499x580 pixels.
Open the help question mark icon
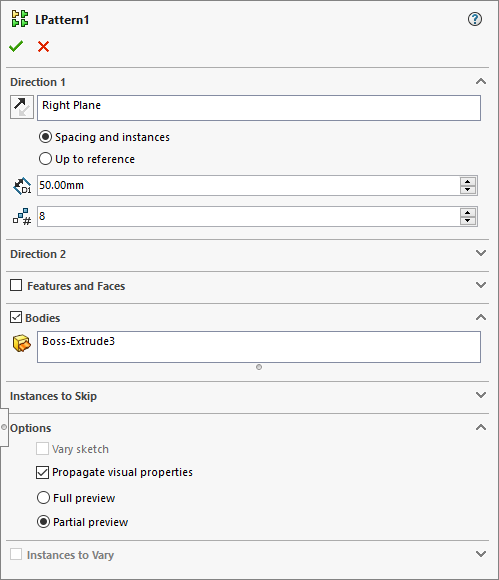pyautogui.click(x=475, y=19)
